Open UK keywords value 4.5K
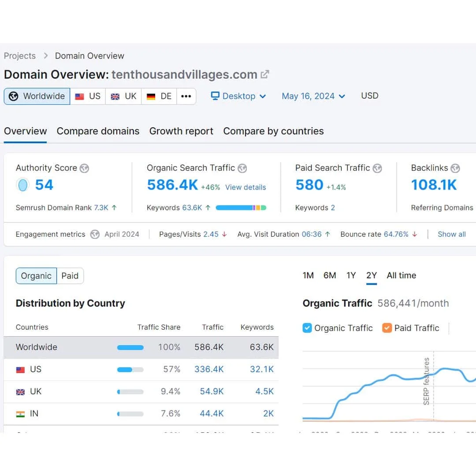The height and width of the screenshot is (476, 476). coord(264,392)
